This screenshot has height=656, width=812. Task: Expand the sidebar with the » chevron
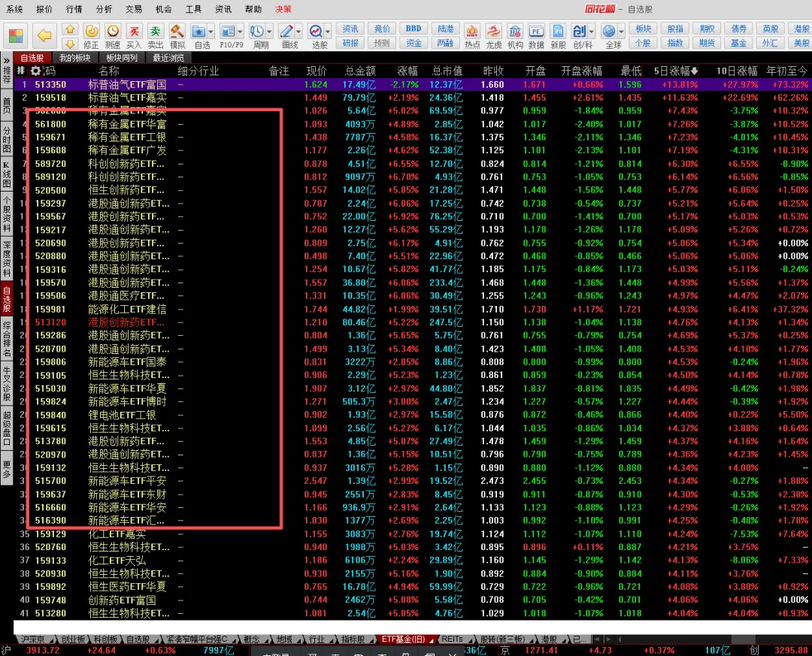point(6,61)
